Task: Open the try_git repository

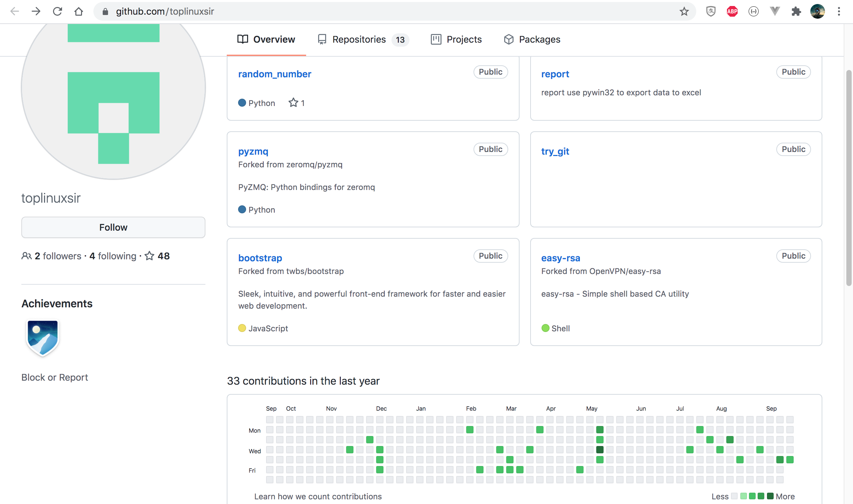Action: pos(555,151)
